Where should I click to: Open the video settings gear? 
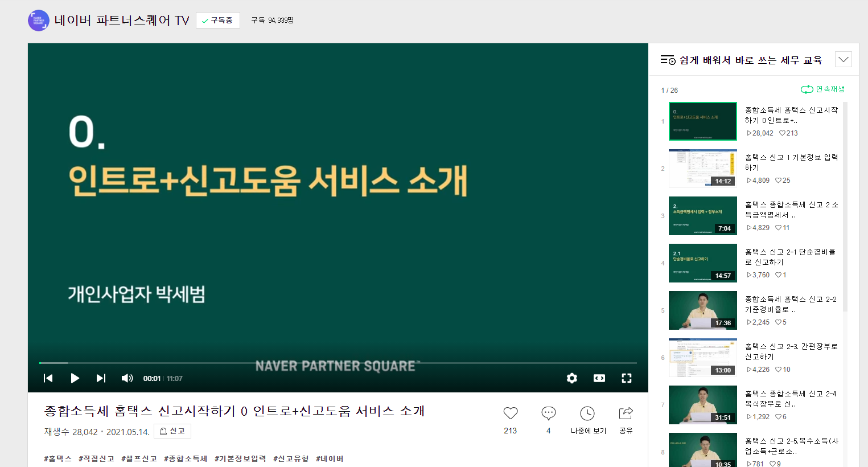572,378
